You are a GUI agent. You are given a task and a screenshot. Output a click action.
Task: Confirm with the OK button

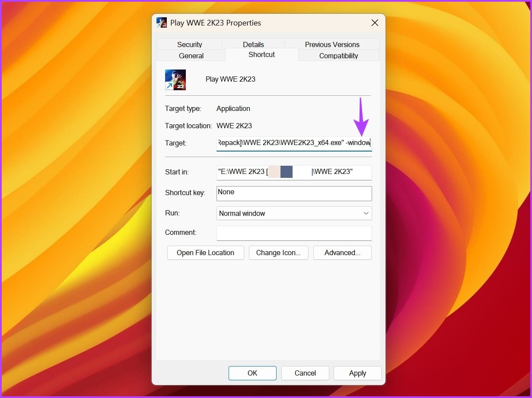coord(252,373)
